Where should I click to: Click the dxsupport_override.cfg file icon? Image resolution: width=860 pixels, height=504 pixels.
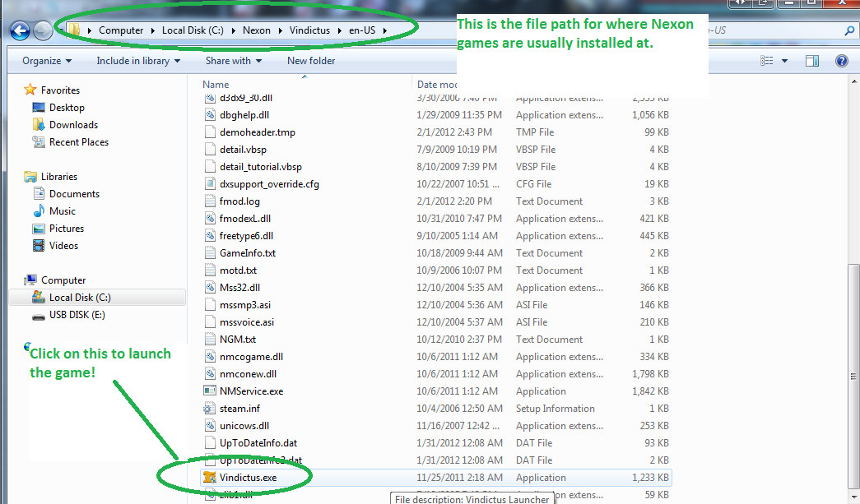210,184
